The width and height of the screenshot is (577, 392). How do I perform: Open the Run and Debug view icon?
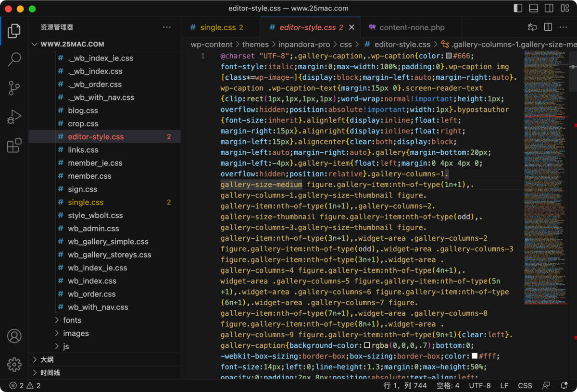pyautogui.click(x=14, y=117)
